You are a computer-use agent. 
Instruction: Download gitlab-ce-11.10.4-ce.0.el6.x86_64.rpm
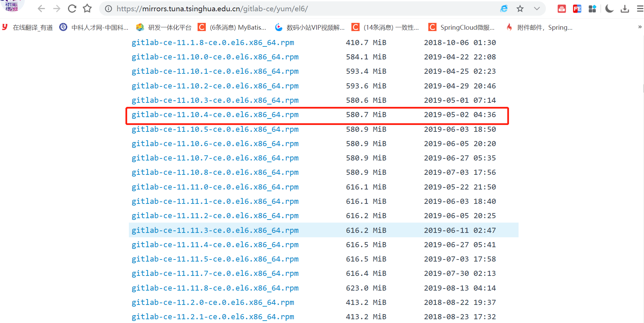pos(215,115)
